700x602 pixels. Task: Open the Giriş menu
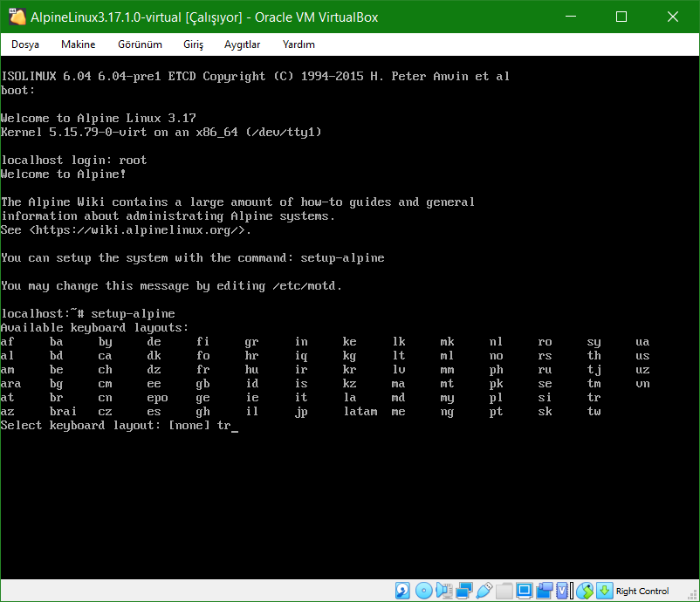193,44
